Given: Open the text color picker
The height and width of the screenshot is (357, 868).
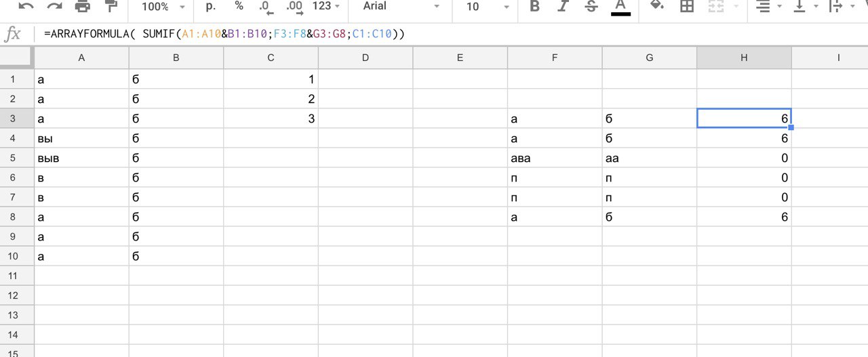Looking at the screenshot, I should (620, 7).
